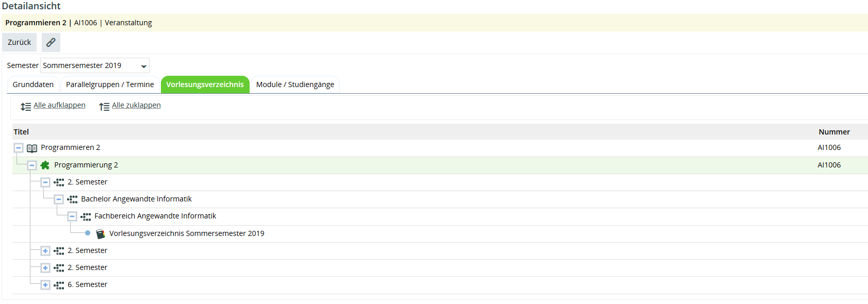Click the Alle zuklappen collapse-all icon
Screen dimensions: 868x304
104,107
